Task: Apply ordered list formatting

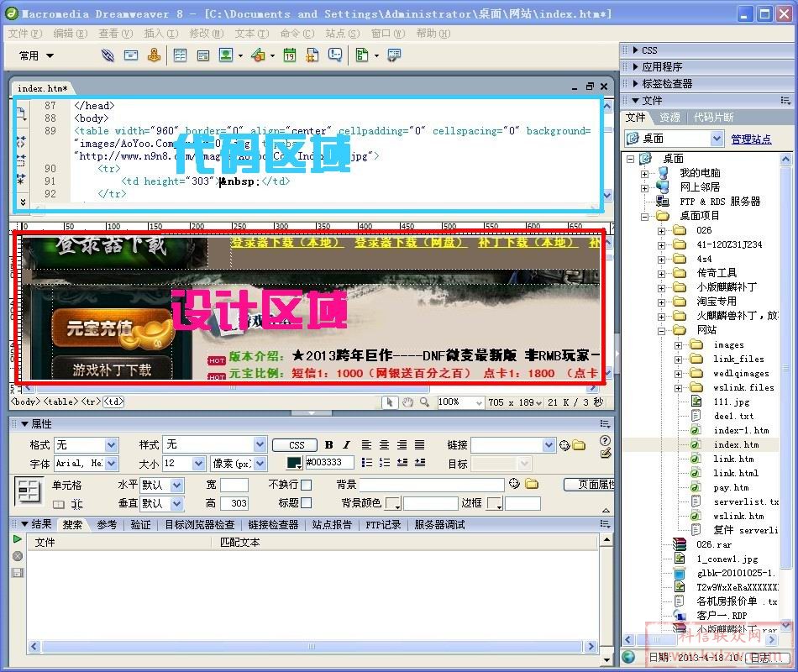Action: pos(384,463)
